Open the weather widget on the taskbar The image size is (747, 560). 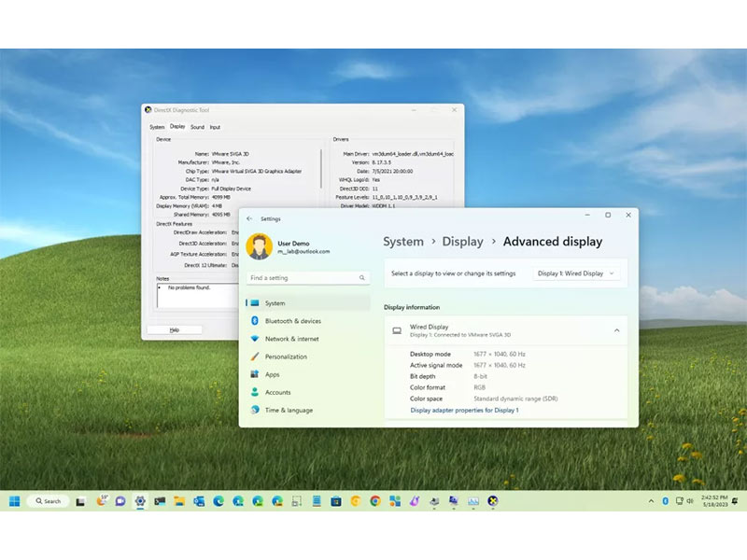pyautogui.click(x=102, y=500)
